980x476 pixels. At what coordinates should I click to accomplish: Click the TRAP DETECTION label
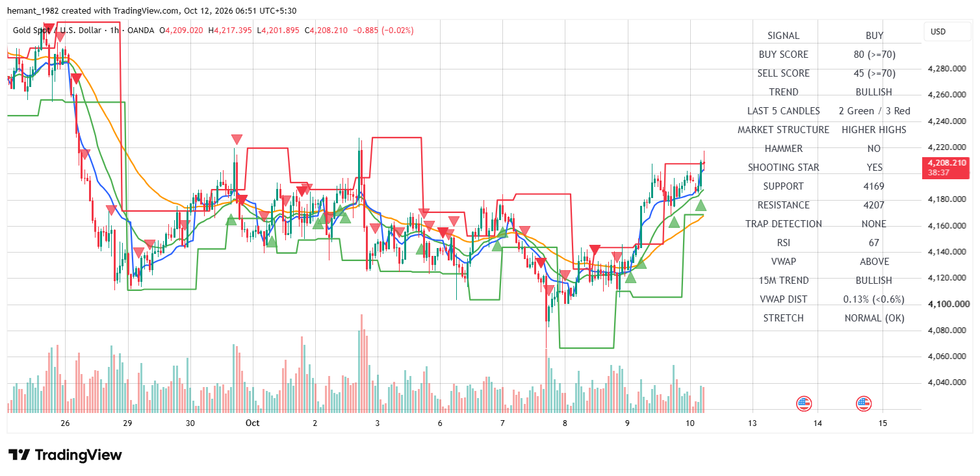(783, 224)
